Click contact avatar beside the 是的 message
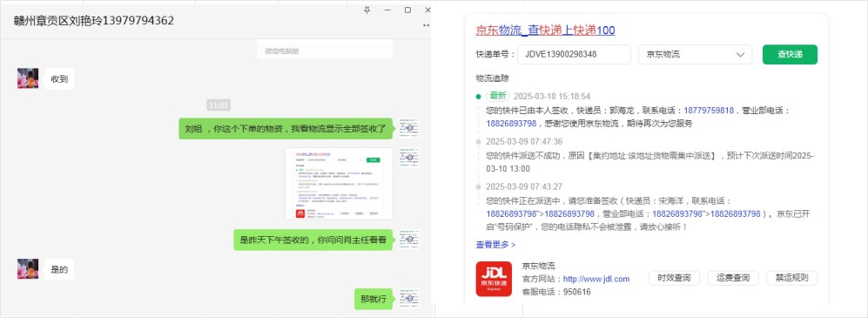Viewport: 868px width, 318px height. click(x=28, y=269)
